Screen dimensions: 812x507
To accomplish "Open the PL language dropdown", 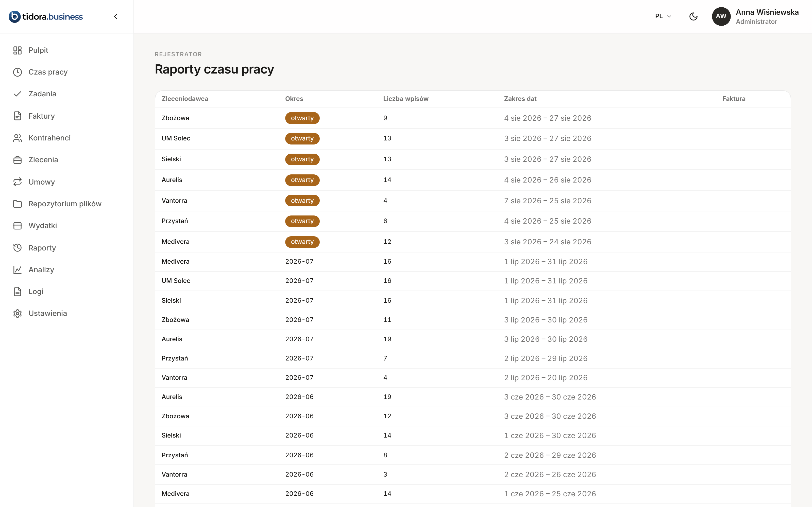I will 663,16.
